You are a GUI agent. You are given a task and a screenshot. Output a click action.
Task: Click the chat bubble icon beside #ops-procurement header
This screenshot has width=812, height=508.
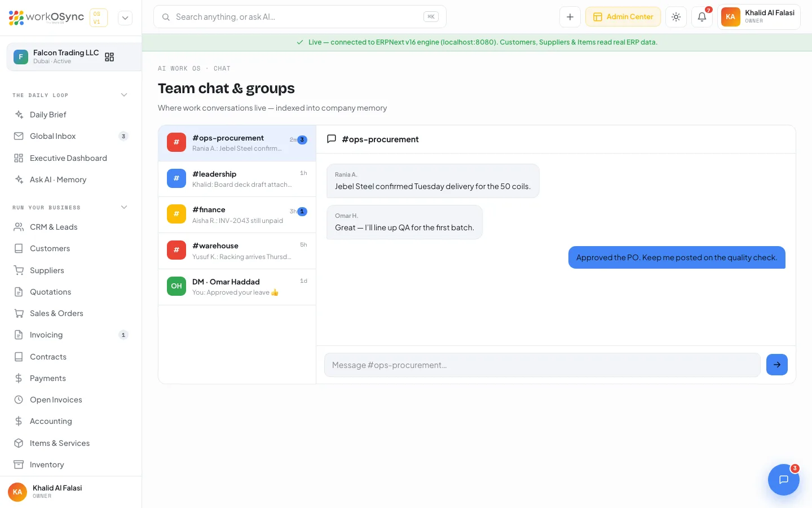tap(332, 139)
